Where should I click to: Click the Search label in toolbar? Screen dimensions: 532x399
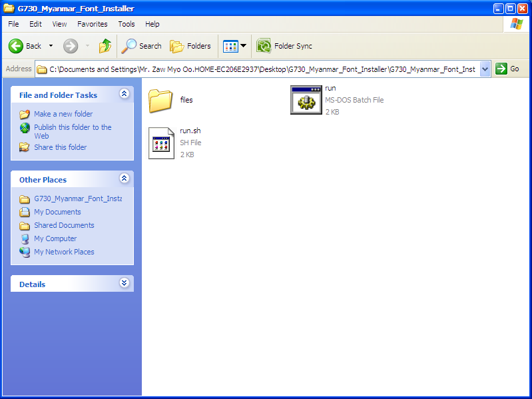pos(150,46)
